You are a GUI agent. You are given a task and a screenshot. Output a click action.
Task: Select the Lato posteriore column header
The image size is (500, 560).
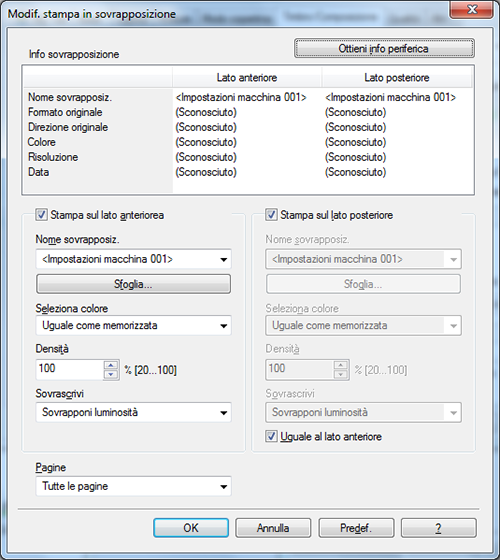397,78
